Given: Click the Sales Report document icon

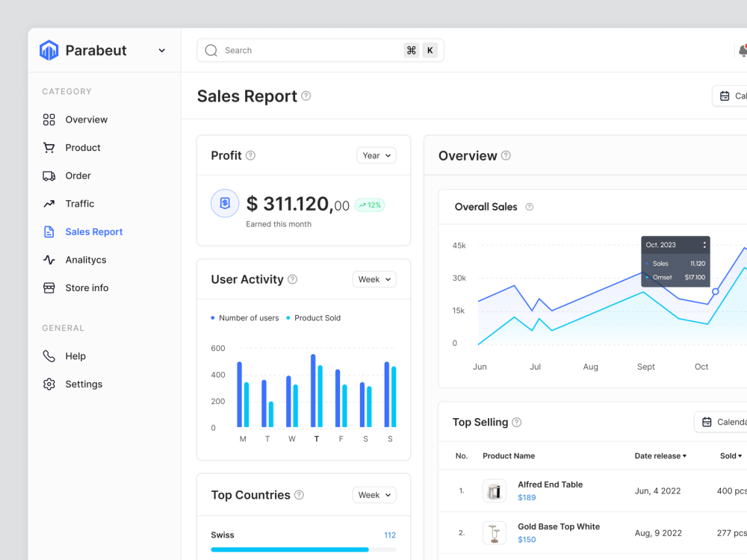Looking at the screenshot, I should point(49,232).
